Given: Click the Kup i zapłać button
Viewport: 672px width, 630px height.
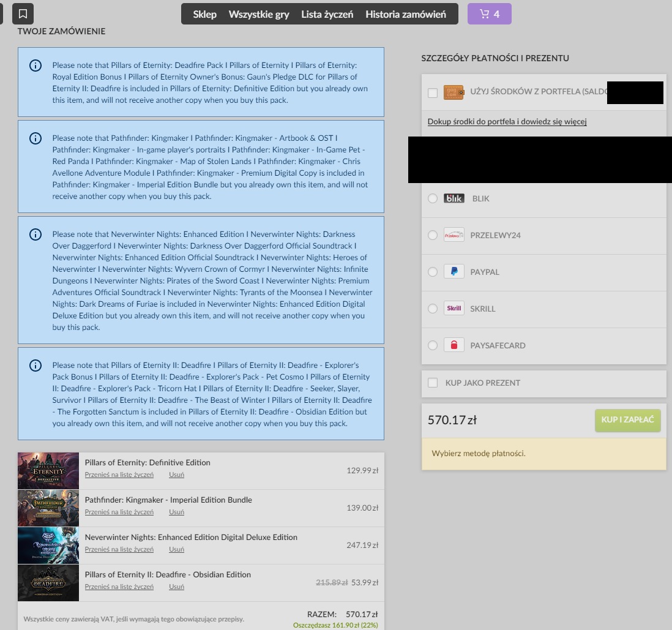Looking at the screenshot, I should pos(627,420).
